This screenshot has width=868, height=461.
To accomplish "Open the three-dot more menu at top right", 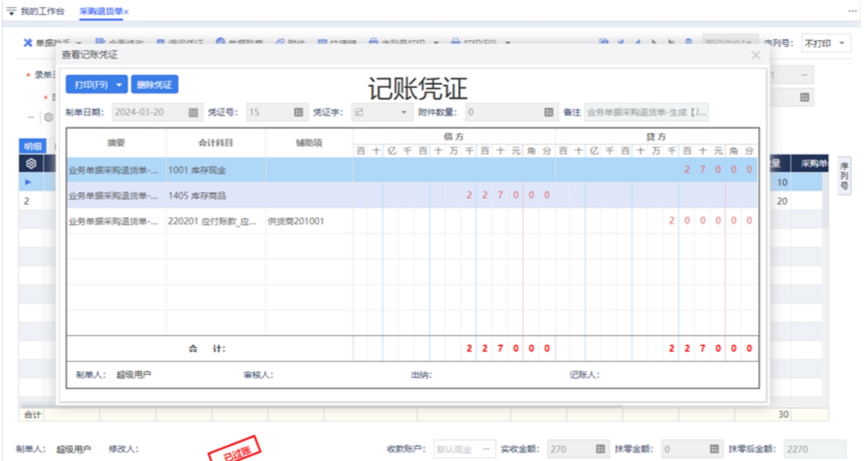I will [x=852, y=11].
